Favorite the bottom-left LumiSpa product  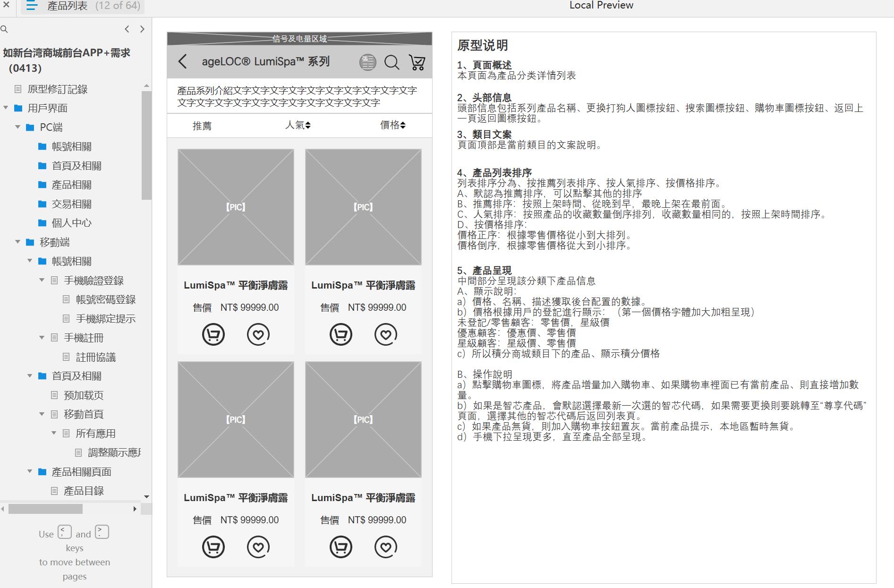point(258,547)
